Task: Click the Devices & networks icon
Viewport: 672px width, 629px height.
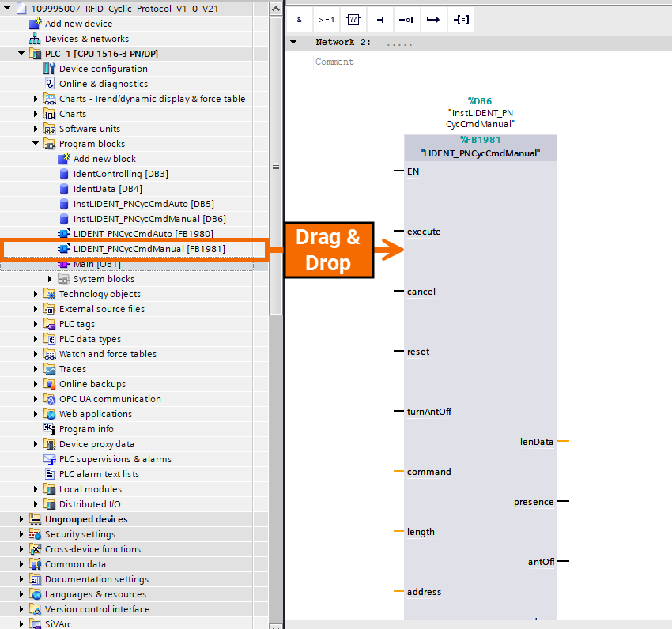Action: (x=35, y=39)
